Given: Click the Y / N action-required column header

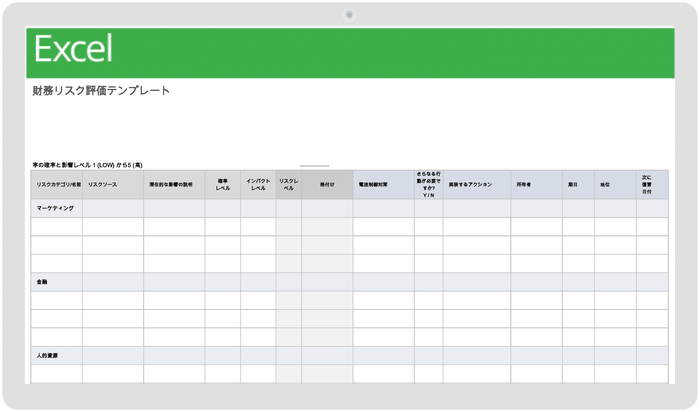Looking at the screenshot, I should pos(429,184).
